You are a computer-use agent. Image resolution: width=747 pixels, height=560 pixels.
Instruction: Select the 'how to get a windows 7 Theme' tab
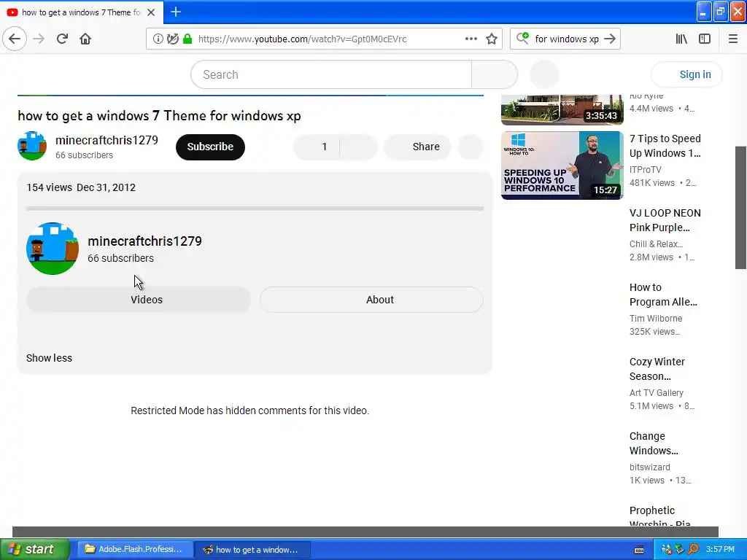[82, 12]
